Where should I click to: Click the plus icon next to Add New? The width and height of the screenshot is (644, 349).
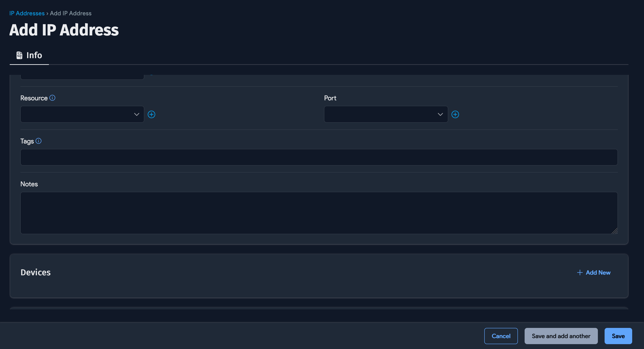click(580, 272)
